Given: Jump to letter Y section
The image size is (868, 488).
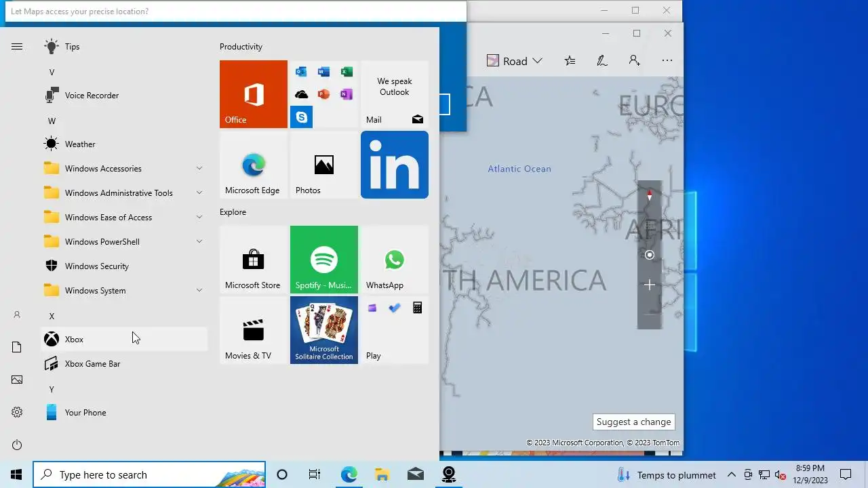Looking at the screenshot, I should point(52,390).
